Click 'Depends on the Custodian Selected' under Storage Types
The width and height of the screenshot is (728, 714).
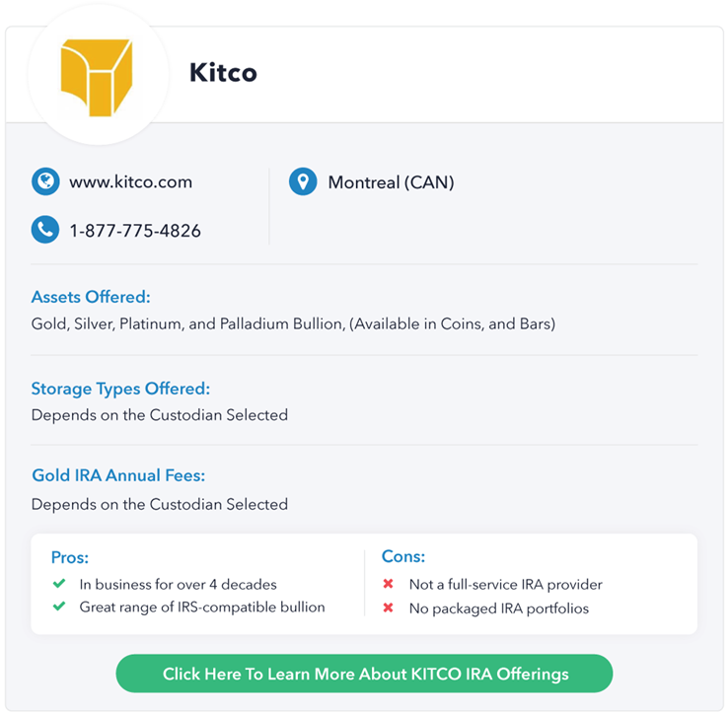[160, 414]
